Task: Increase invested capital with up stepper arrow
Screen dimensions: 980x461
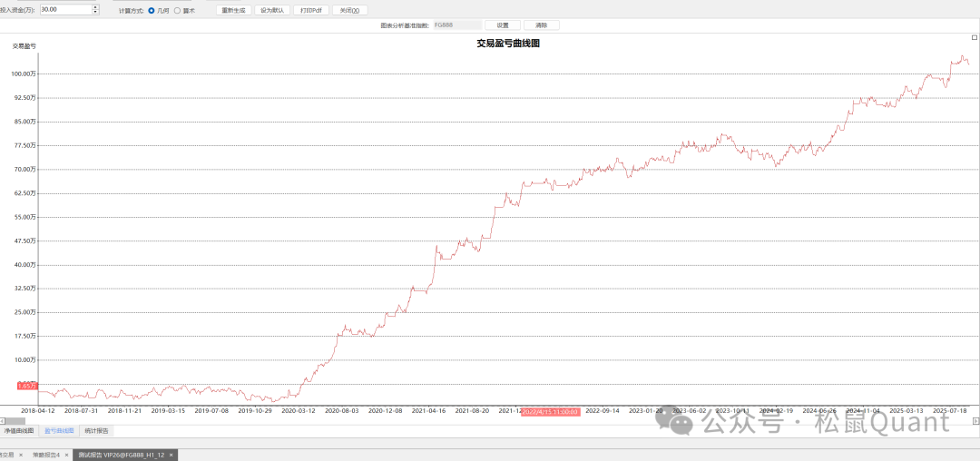Action: tap(95, 7)
